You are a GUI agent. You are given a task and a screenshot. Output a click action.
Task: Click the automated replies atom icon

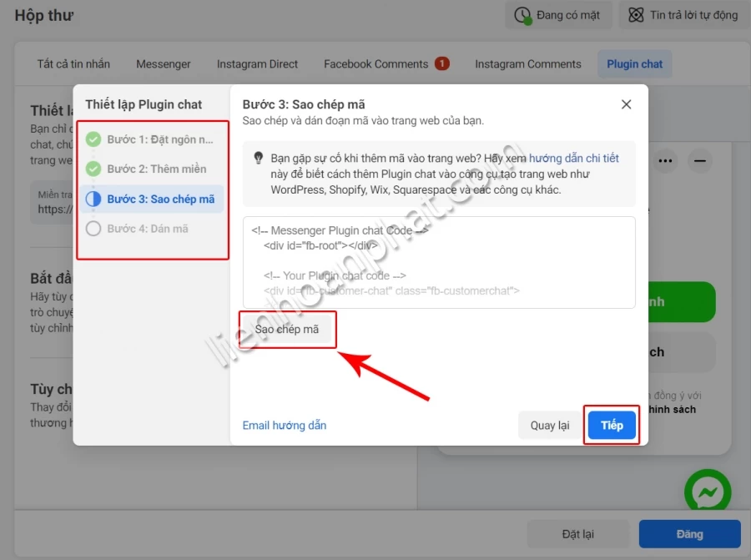click(x=636, y=15)
